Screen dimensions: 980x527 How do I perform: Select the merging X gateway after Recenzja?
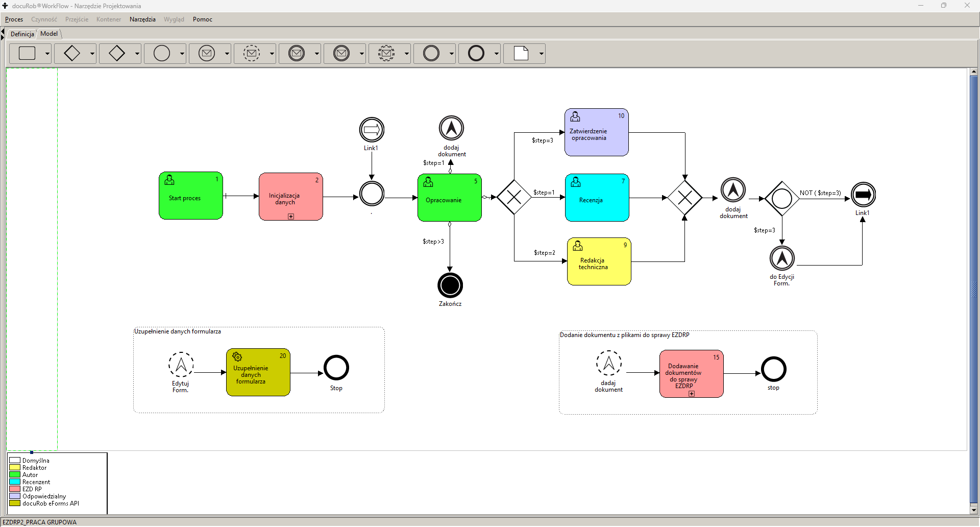point(685,198)
